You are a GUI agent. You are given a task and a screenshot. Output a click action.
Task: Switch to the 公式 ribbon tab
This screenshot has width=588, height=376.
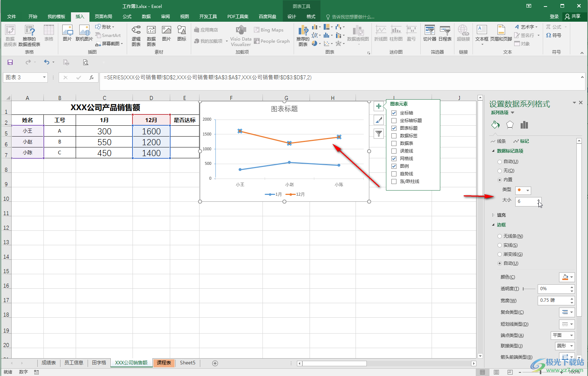point(127,17)
